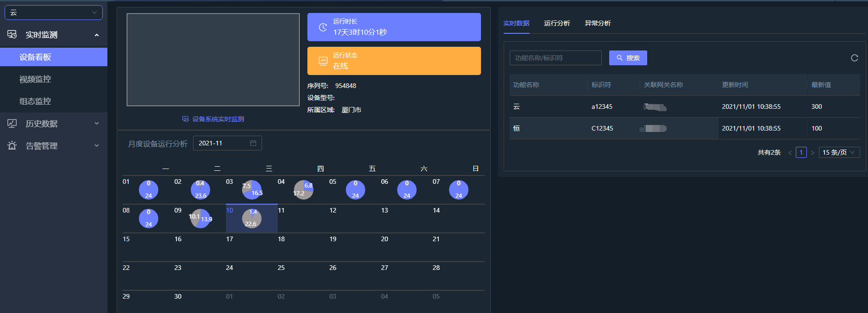Collapse the 实时监测 menu section
This screenshot has width=868, height=313.
[96, 35]
